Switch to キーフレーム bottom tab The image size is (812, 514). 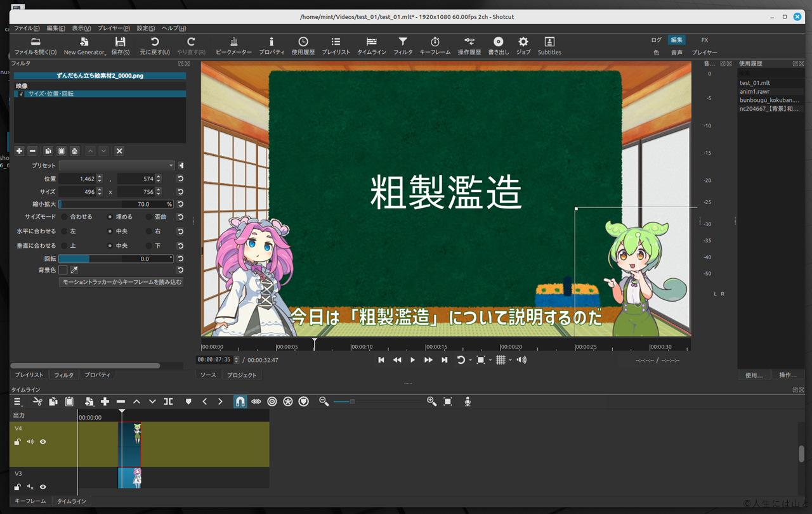pos(30,501)
